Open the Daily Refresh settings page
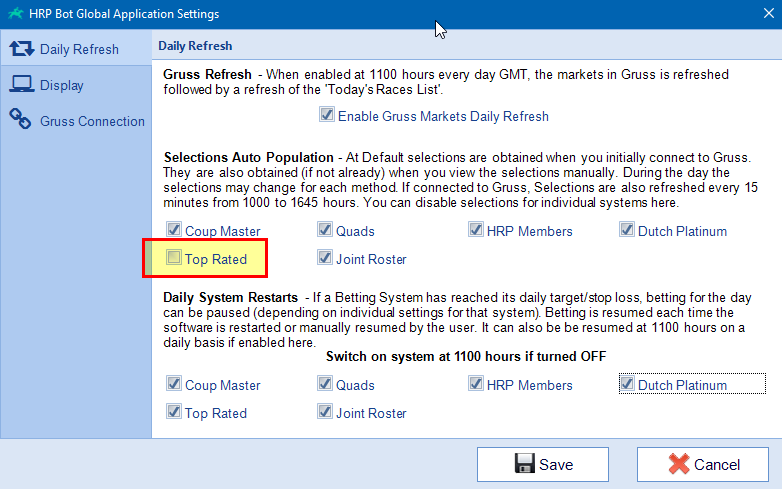 coord(76,49)
